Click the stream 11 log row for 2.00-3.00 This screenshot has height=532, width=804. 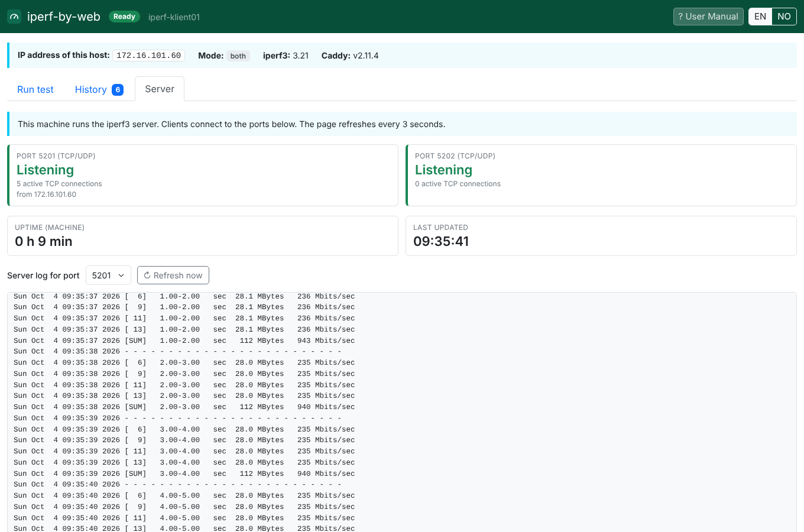pyautogui.click(x=184, y=385)
